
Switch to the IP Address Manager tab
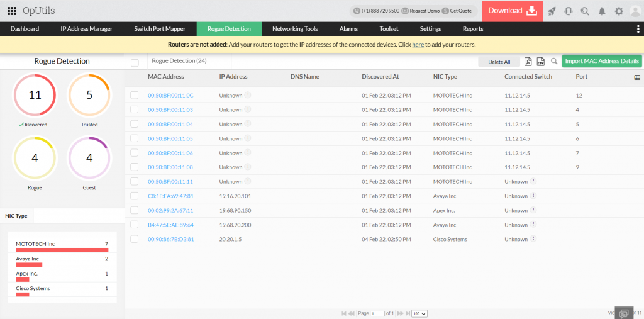click(x=86, y=29)
